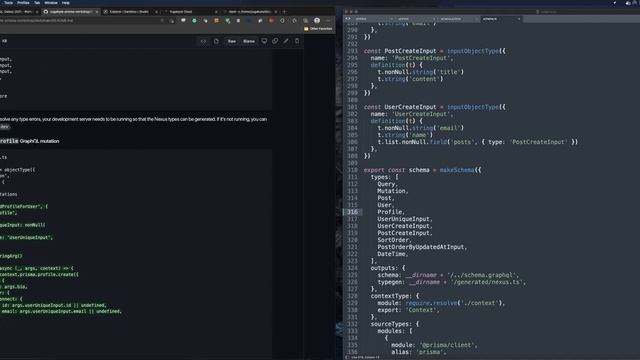This screenshot has height=360, width=640.
Task: Switch to the GitHub browser tab
Action: [70, 12]
